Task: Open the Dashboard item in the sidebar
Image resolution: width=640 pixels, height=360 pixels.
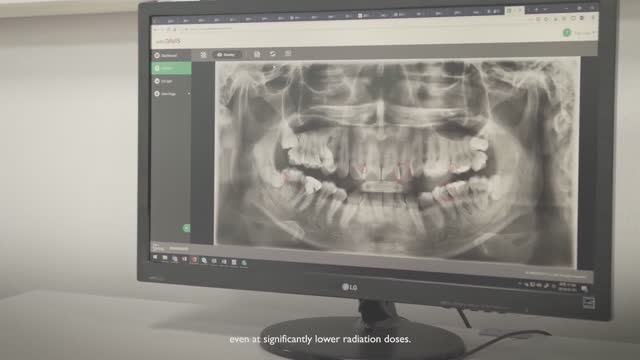Action: 171,55
